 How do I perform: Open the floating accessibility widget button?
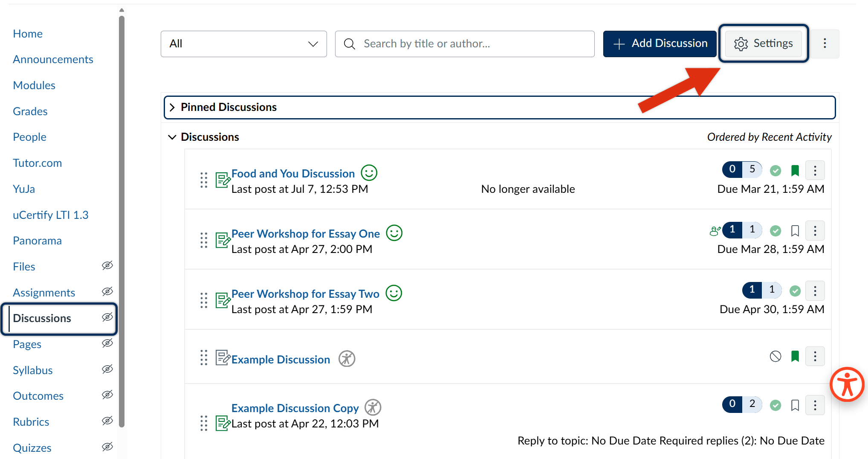pos(847,384)
